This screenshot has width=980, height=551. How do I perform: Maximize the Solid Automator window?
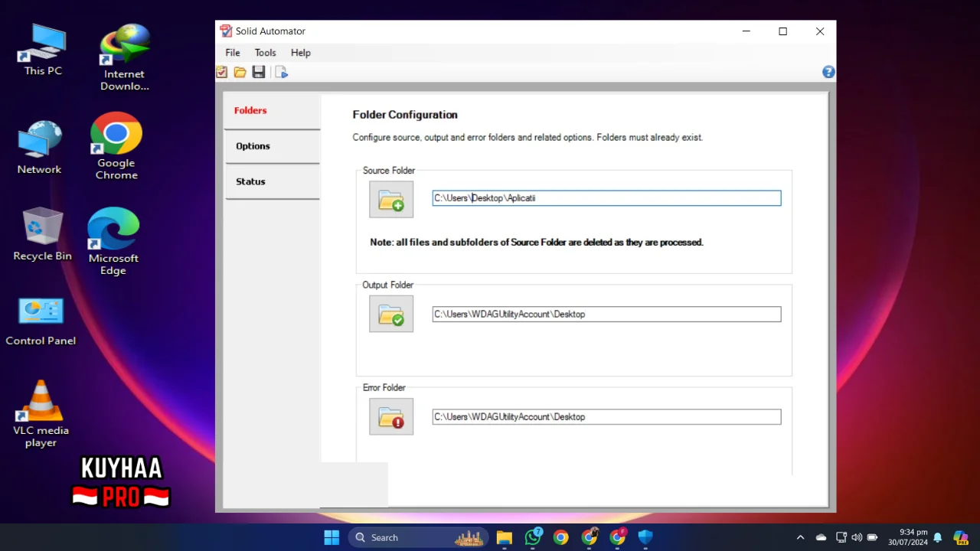click(x=782, y=31)
